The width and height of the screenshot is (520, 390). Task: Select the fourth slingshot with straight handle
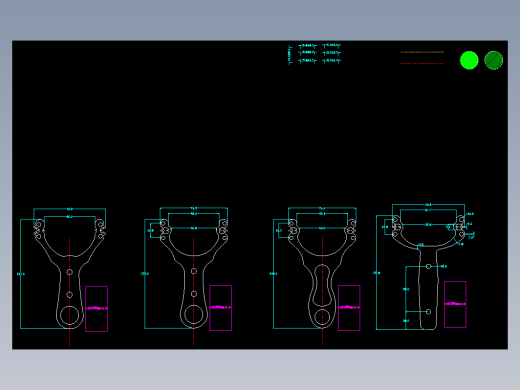pos(428,273)
